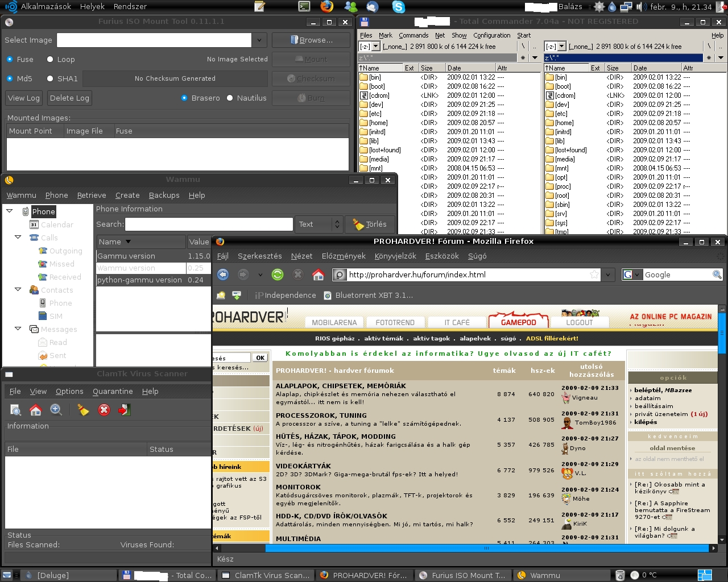Image resolution: width=728 pixels, height=582 pixels.
Task: Select the python-gammu version row
Action: coord(154,280)
